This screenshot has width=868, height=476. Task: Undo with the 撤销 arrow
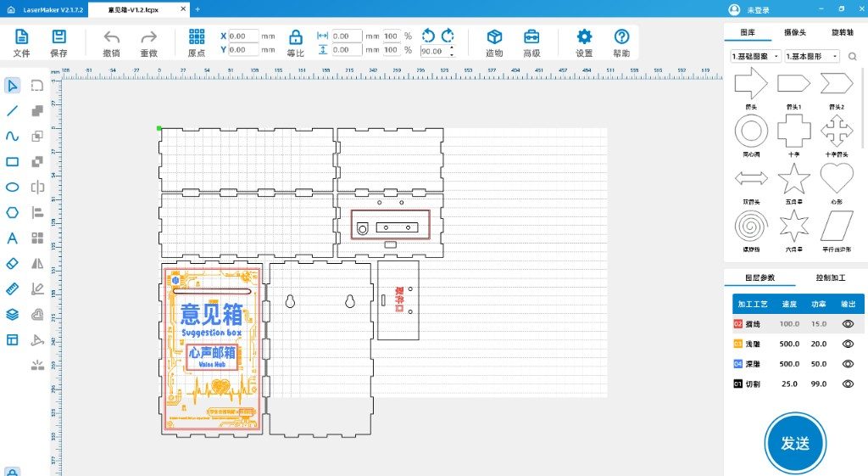(x=111, y=37)
